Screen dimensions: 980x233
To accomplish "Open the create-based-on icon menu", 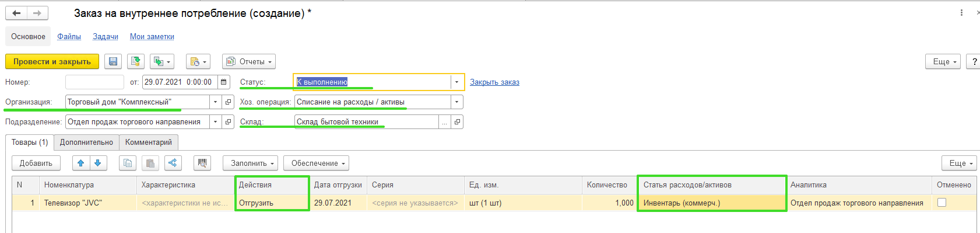I will pyautogui.click(x=162, y=61).
